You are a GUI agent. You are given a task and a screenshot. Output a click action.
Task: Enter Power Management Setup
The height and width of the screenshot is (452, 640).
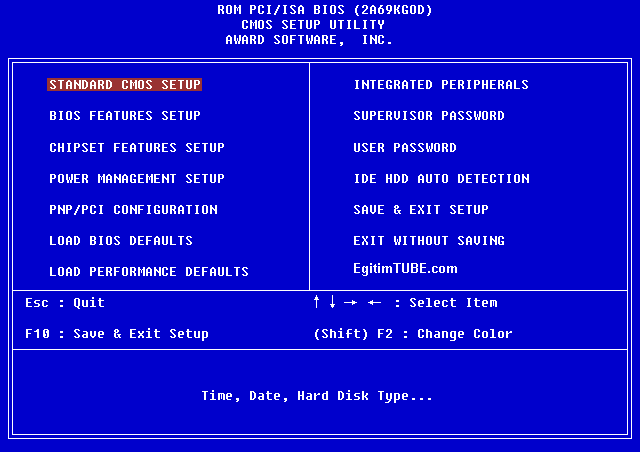tap(137, 179)
